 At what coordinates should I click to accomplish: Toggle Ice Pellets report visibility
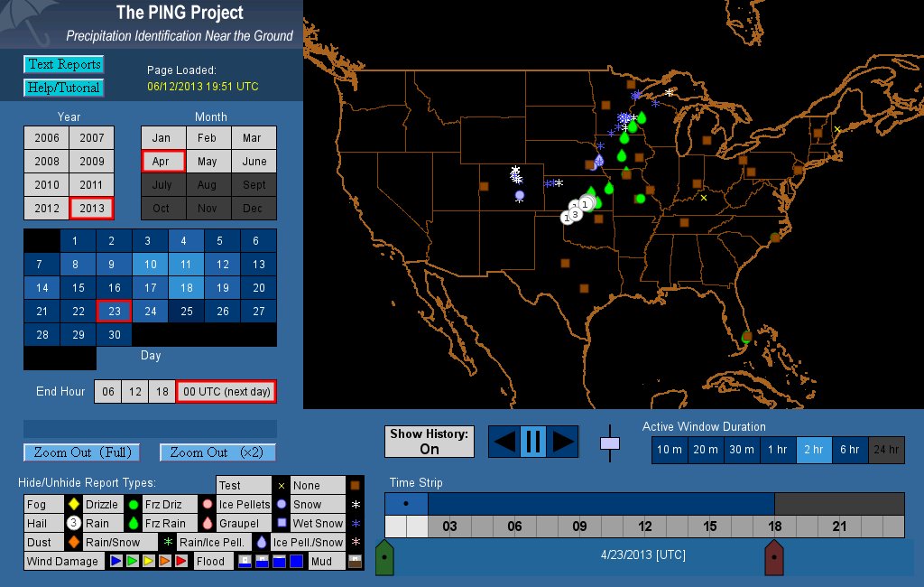click(x=244, y=504)
